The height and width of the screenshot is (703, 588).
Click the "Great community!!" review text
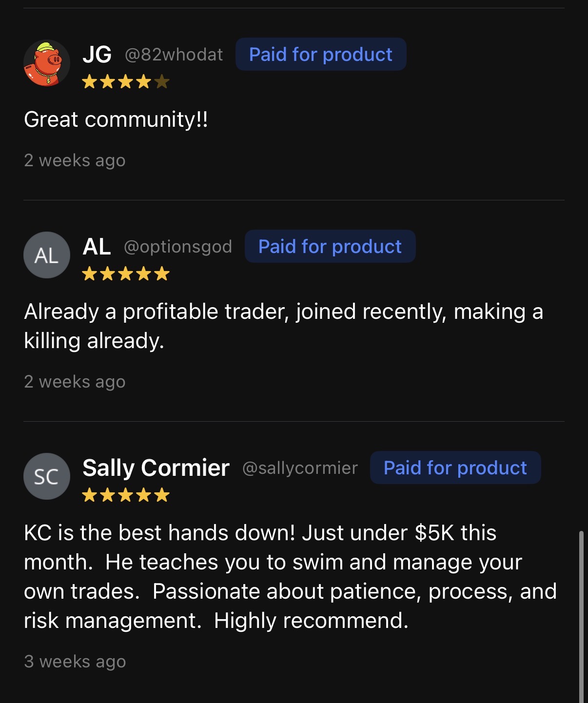click(x=116, y=119)
